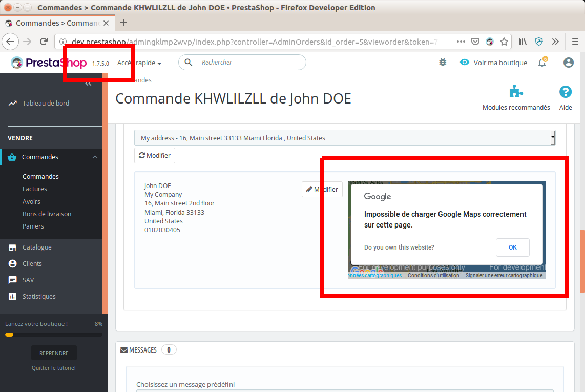This screenshot has width=585, height=392.
Task: Open the Commandes submenu entry
Action: 40,177
